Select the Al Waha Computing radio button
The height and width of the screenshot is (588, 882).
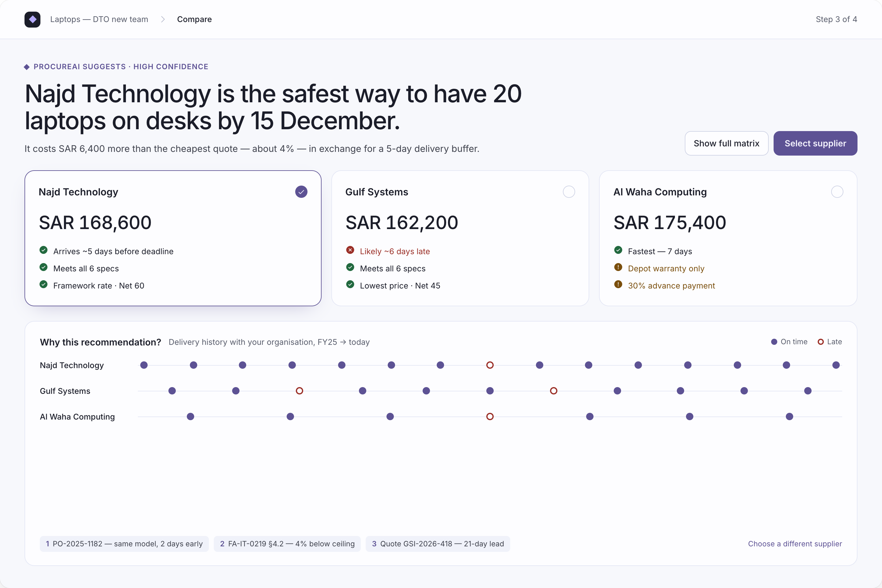(837, 192)
